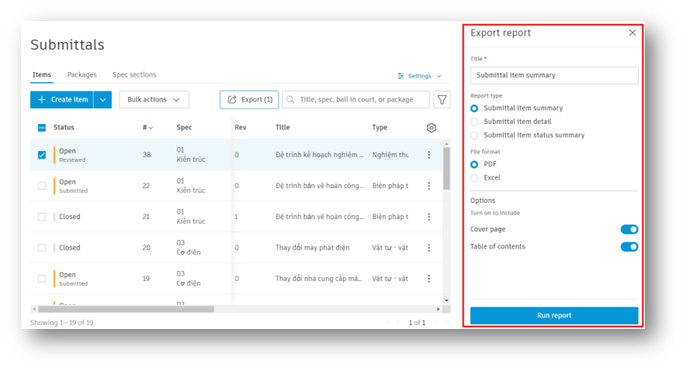Viewport: 687px width, 371px height.
Task: Turn off Table of contents toggle
Action: point(629,247)
